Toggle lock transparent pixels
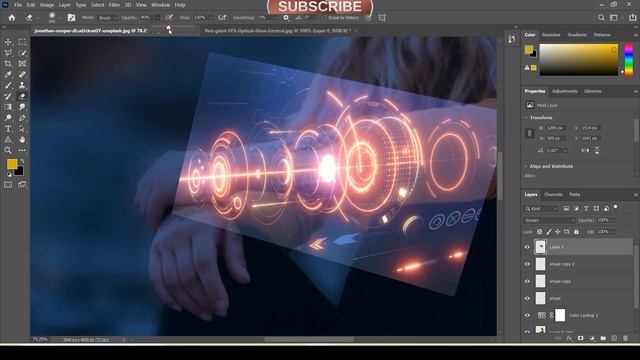640x360 pixels. coord(540,232)
